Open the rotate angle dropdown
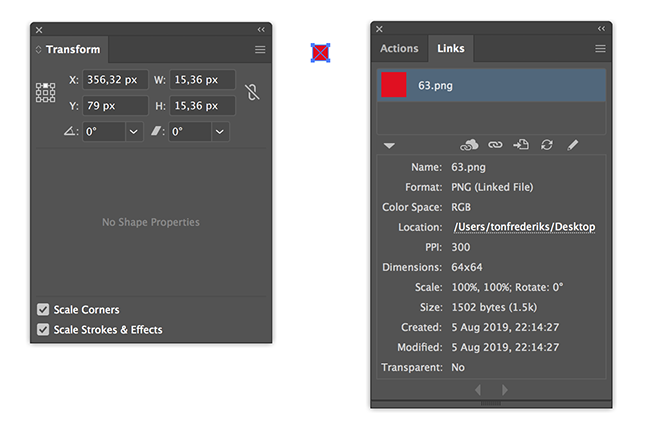 [x=134, y=132]
